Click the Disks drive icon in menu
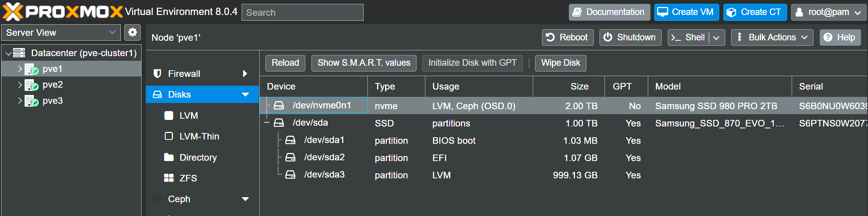The width and height of the screenshot is (868, 216). (157, 95)
